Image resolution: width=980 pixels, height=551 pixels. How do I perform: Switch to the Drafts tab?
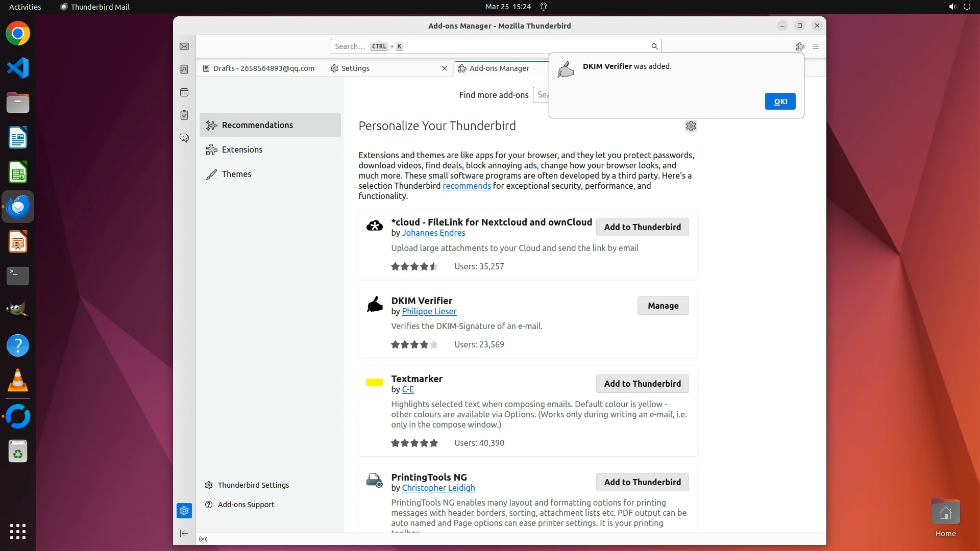[259, 68]
